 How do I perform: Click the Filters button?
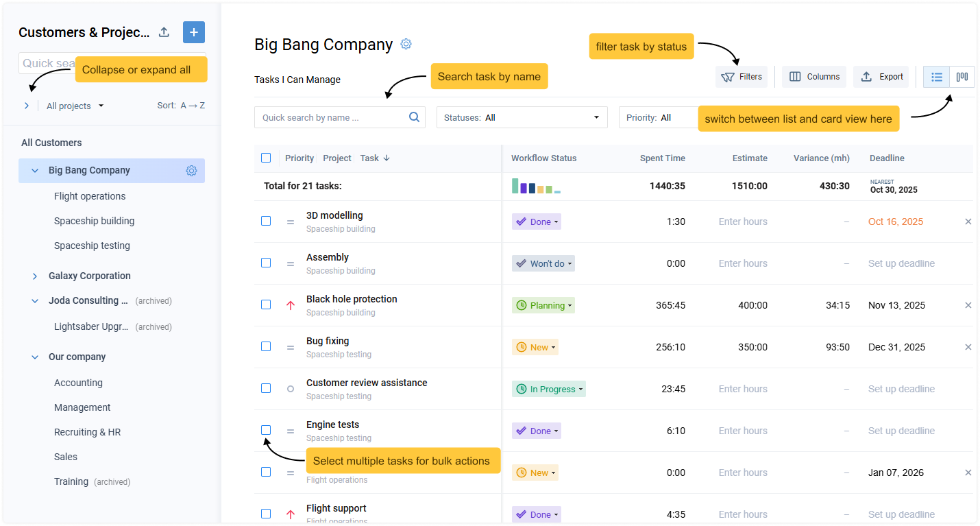[x=742, y=76]
